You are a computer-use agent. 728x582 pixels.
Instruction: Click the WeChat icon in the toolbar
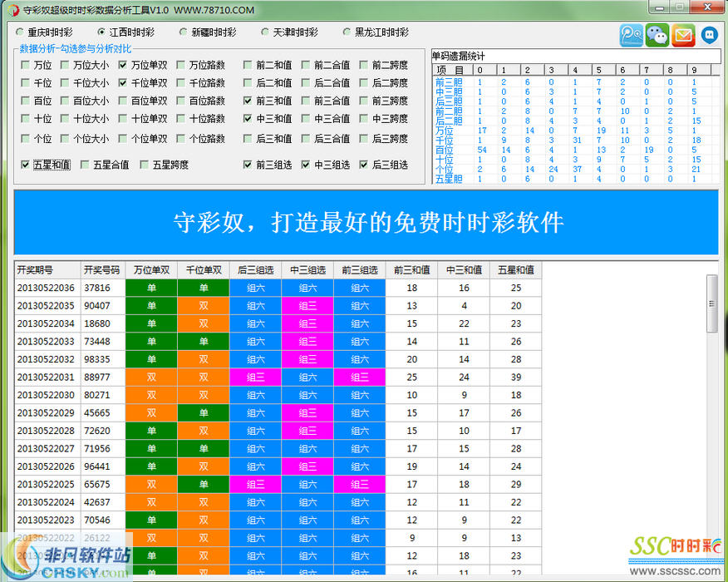coord(657,36)
